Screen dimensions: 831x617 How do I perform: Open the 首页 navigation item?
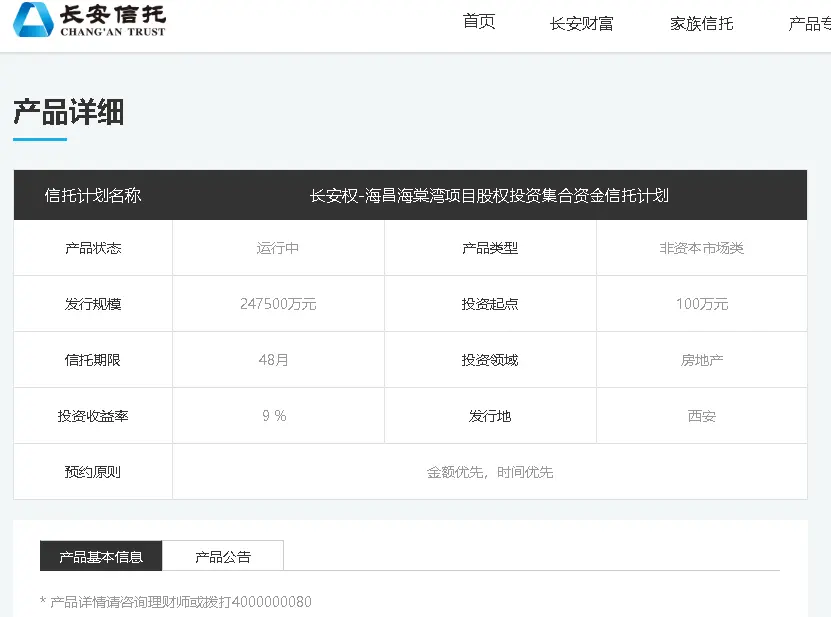(479, 22)
